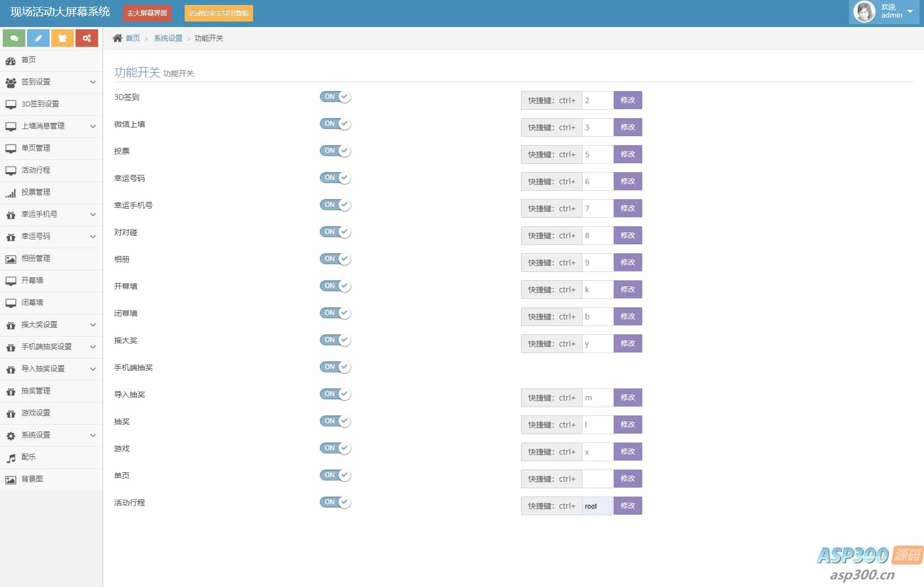
Task: Click the orange shirt icon button
Action: [62, 38]
